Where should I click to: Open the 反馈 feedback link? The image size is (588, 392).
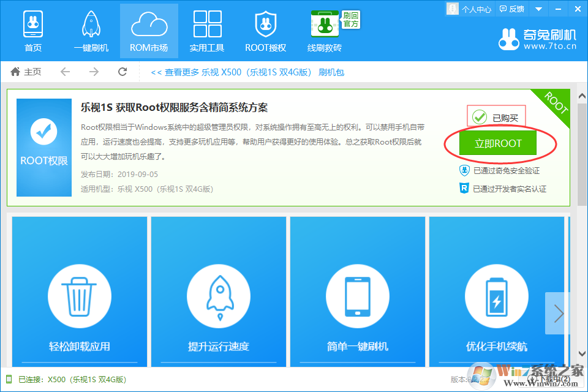512,9
